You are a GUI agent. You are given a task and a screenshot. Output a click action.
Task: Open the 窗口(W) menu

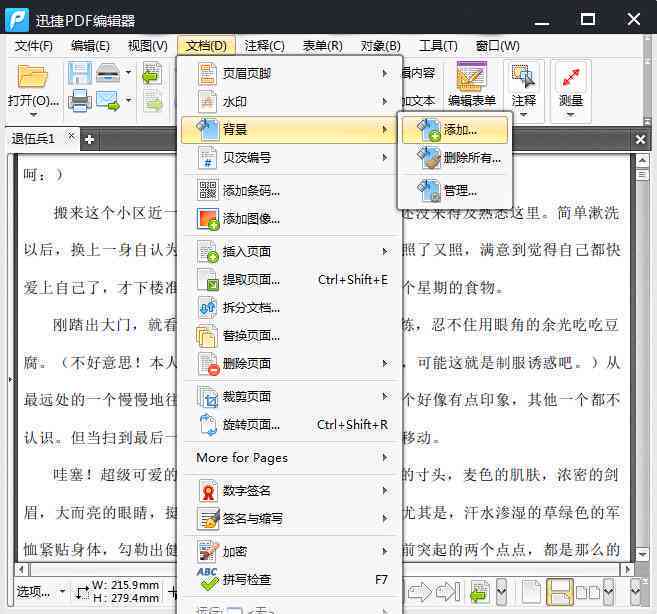[497, 46]
